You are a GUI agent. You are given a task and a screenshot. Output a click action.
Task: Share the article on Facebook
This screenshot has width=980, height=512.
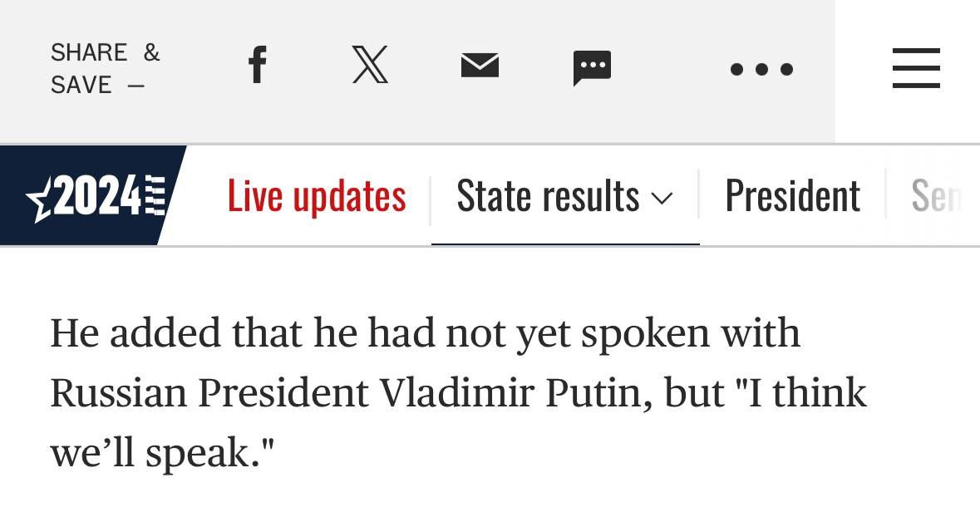point(258,65)
